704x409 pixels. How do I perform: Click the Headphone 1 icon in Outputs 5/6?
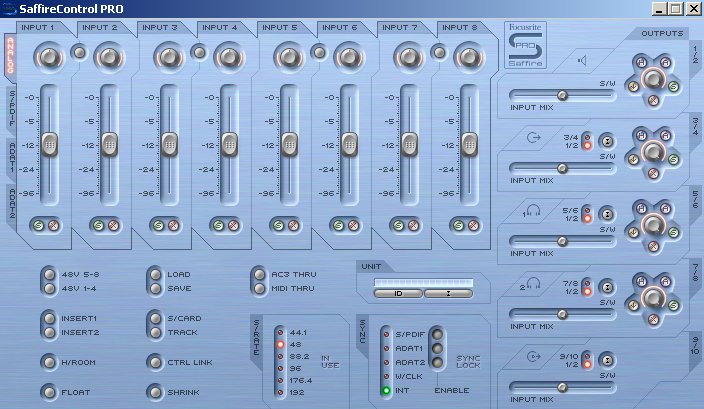click(532, 211)
